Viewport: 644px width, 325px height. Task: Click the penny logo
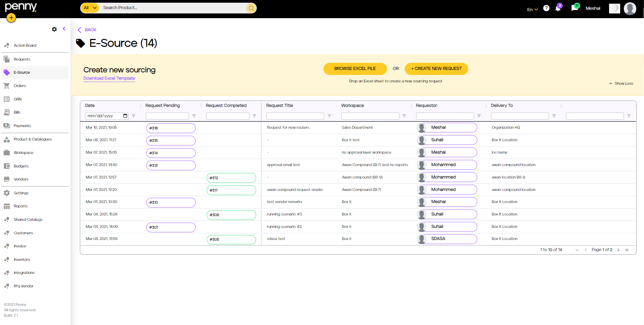click(x=21, y=7)
